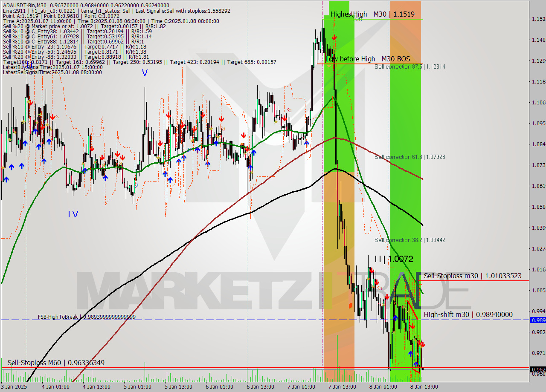The image size is (546, 392).
Task: Click the blue 'I V' wave label
Action: (73, 214)
